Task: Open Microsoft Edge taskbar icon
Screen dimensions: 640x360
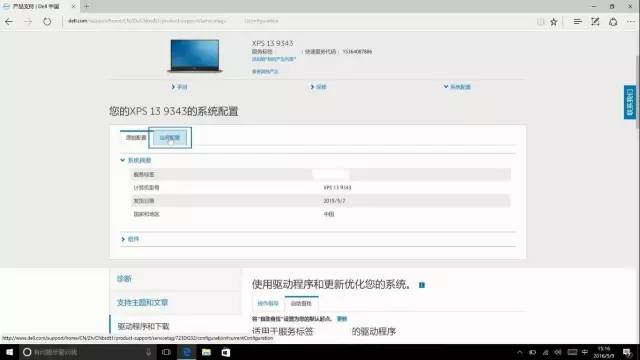Action: 187,352
